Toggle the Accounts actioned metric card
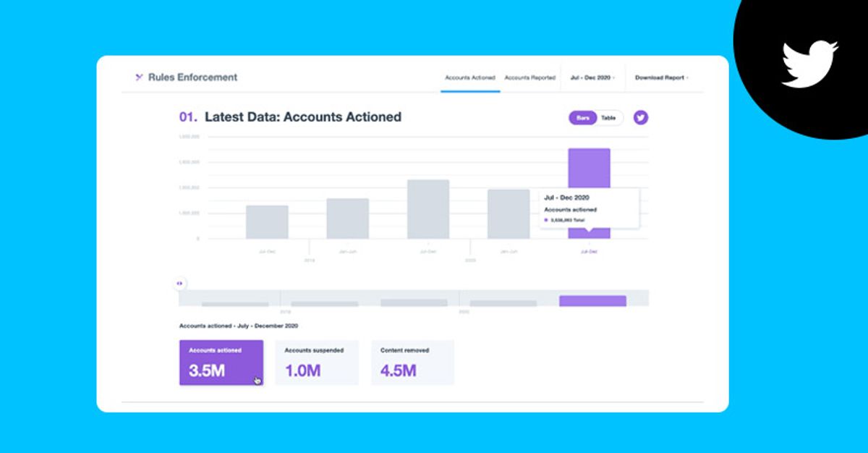 tap(221, 362)
